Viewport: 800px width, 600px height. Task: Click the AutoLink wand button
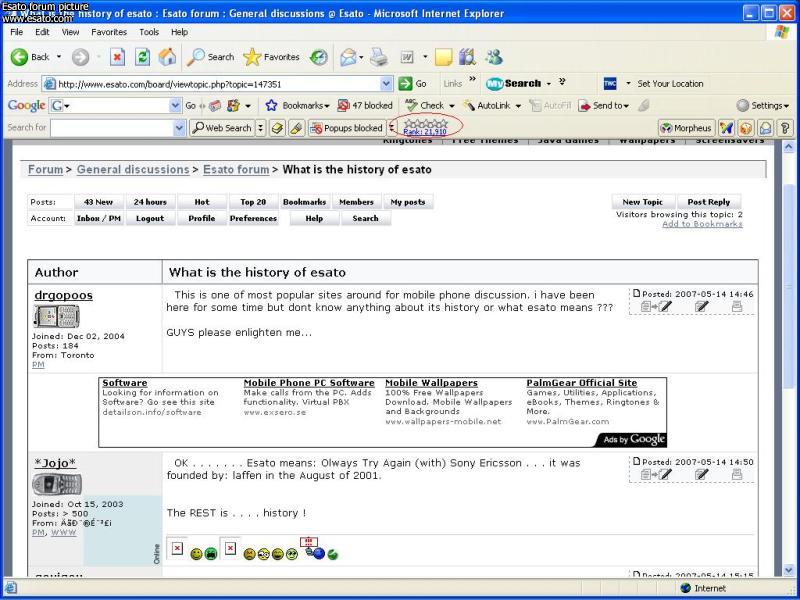(486, 106)
